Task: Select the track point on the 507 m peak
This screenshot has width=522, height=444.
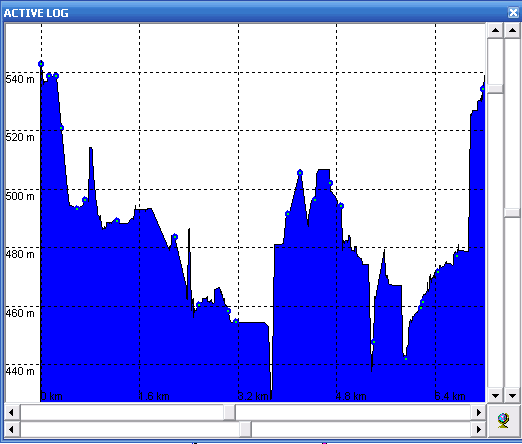Action: 300,172
